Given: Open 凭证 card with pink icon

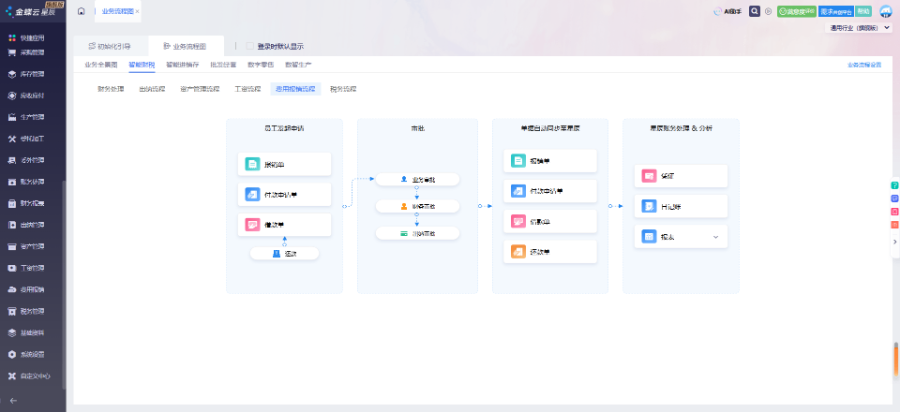Looking at the screenshot, I should [x=681, y=176].
